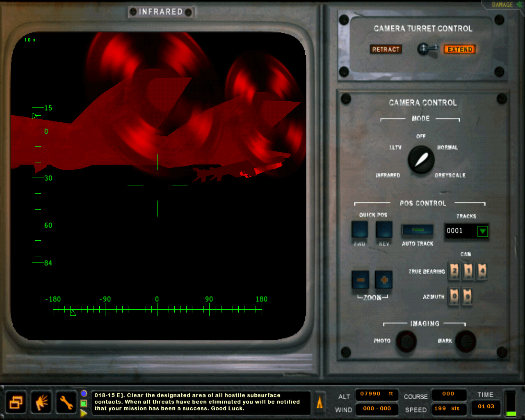Click the 90 mark on bearing scale
Screen dimensions: 525x420
(209, 299)
